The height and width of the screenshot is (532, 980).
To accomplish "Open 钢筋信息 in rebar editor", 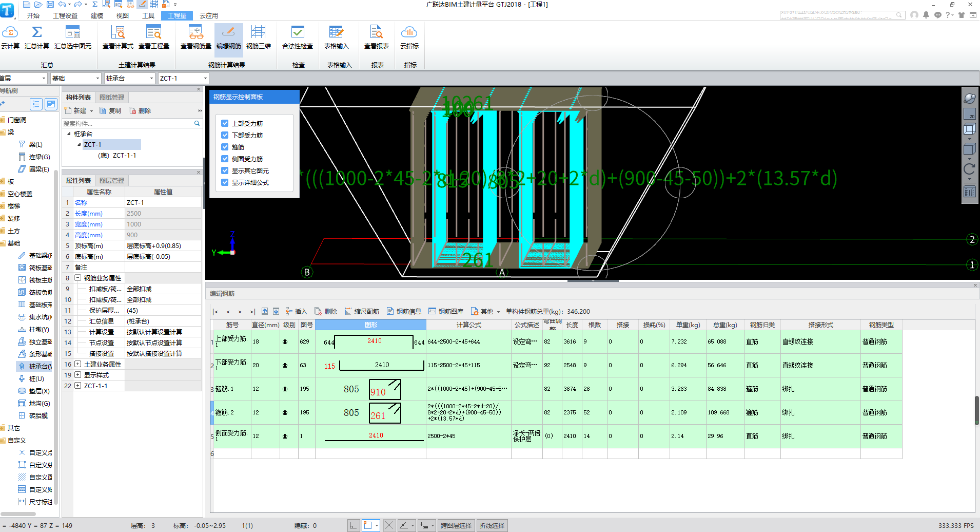I will (x=404, y=311).
